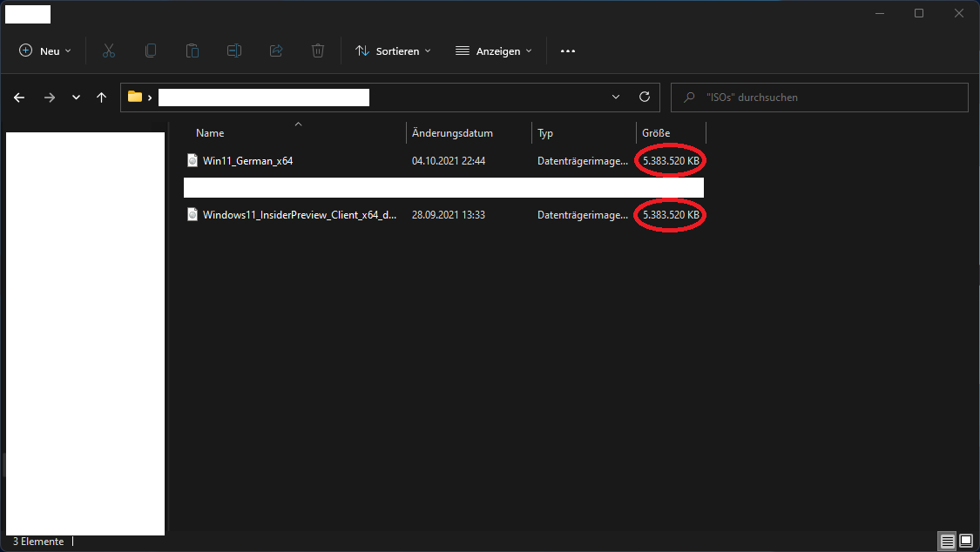Click the folder icon in address bar
This screenshot has height=552, width=980.
click(x=134, y=97)
